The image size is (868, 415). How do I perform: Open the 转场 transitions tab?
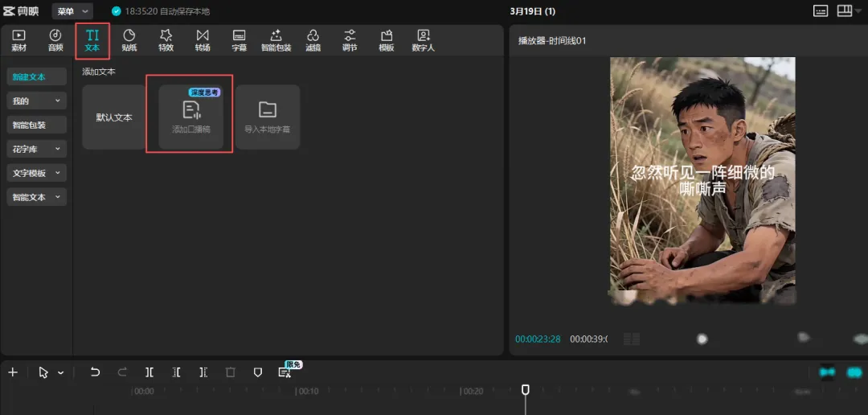203,41
